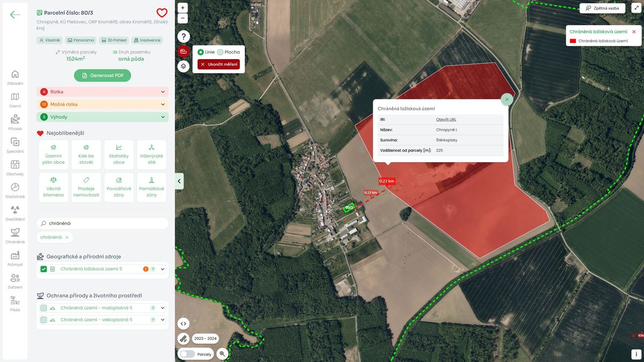Open the Chráněná plant icon section

pyautogui.click(x=15, y=236)
